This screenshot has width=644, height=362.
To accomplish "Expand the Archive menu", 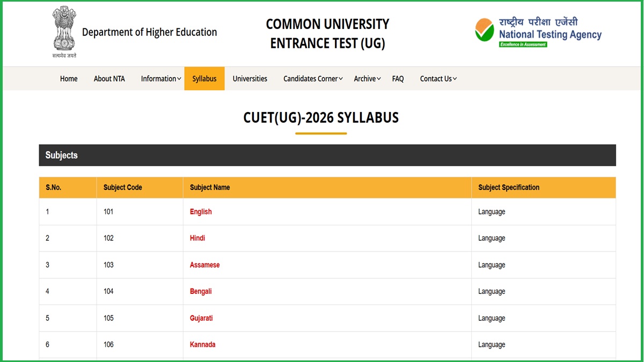I will pos(367,79).
